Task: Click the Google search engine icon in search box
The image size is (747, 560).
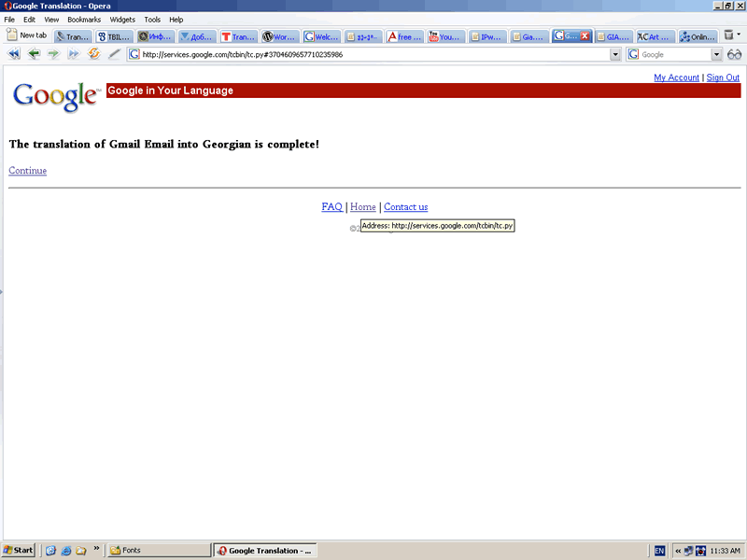Action: [x=633, y=54]
